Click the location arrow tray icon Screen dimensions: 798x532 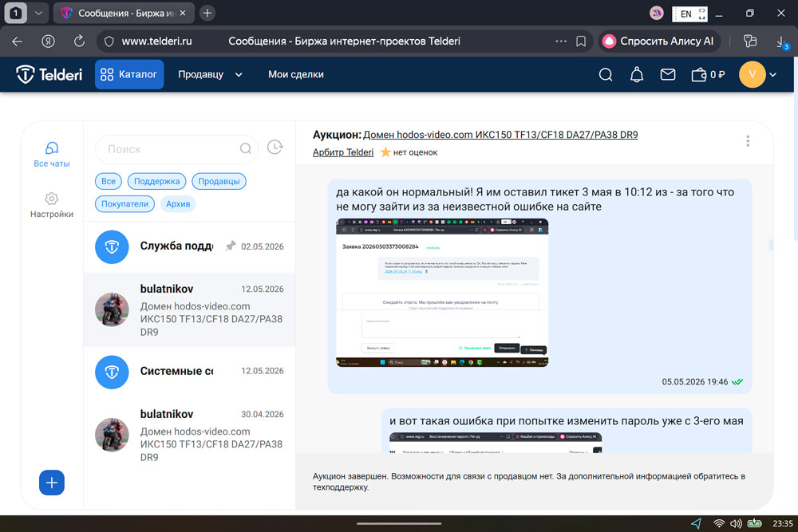(x=696, y=523)
